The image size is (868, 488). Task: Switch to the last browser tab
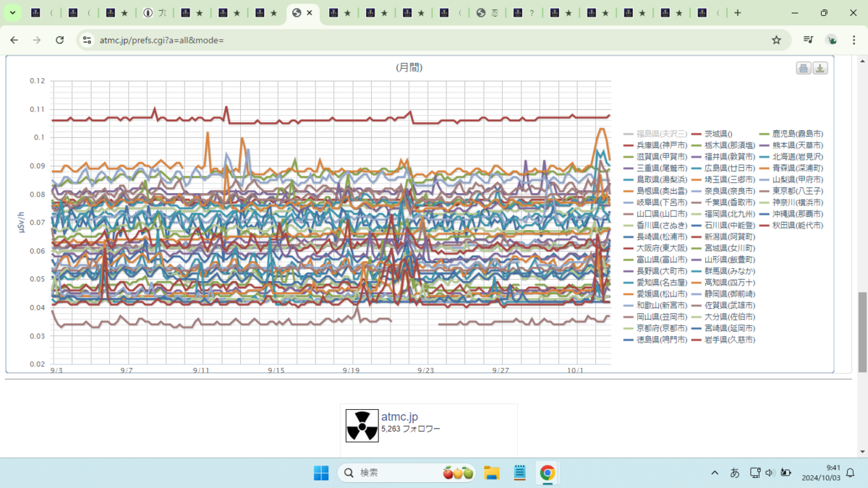pos(709,13)
